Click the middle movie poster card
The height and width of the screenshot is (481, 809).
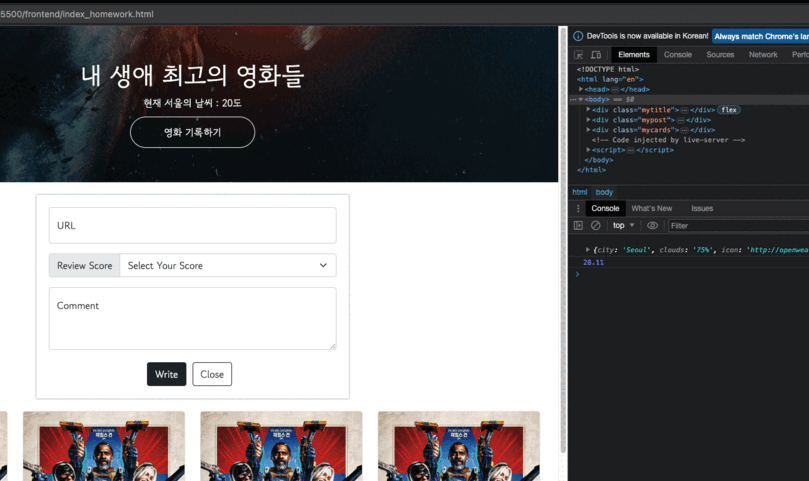pos(281,446)
